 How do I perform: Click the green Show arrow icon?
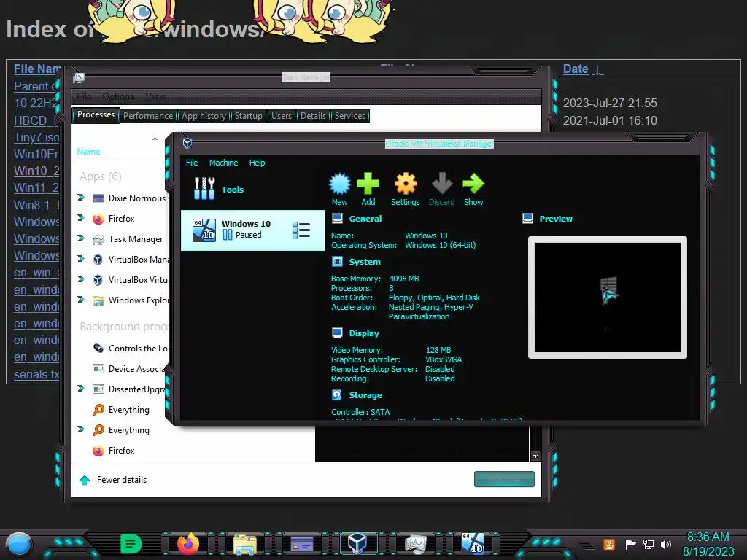pyautogui.click(x=473, y=184)
